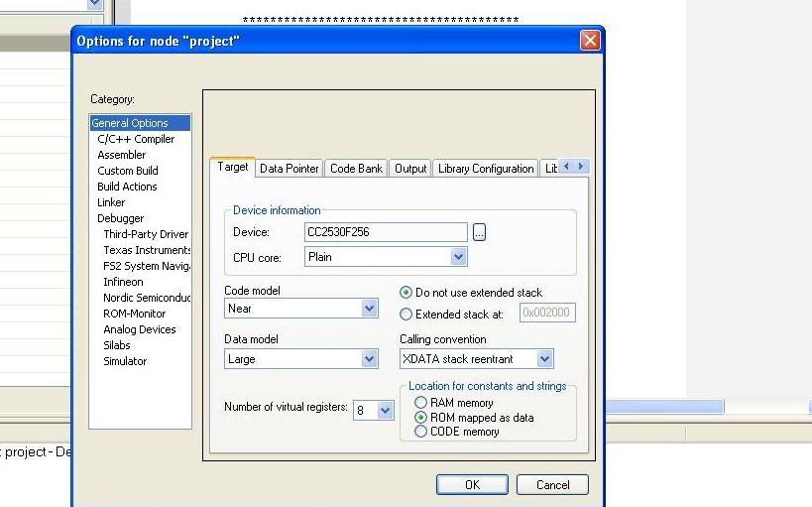The image size is (812, 507).
Task: Open the Code model dropdown
Action: tap(369, 309)
